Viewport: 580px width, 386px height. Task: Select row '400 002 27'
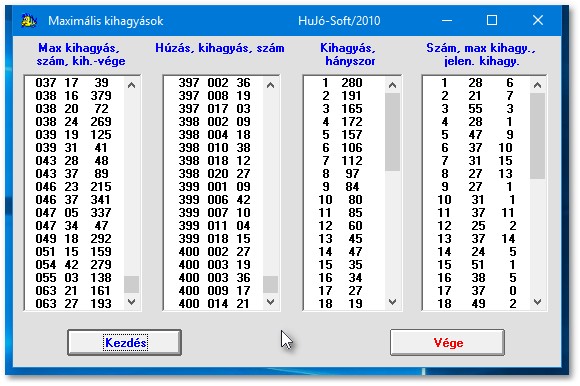pyautogui.click(x=214, y=251)
